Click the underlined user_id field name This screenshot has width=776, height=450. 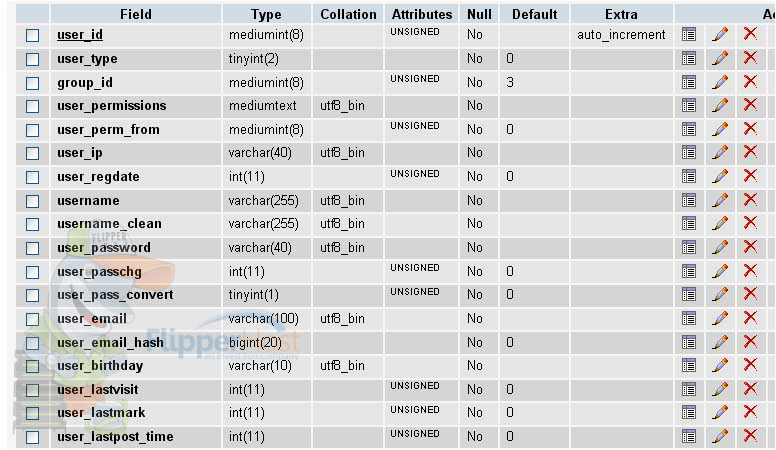pos(80,35)
